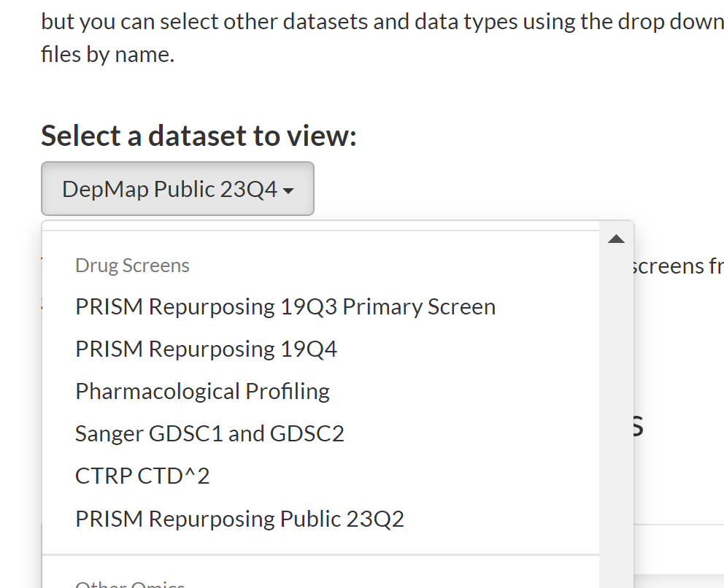Viewport: 724px width, 588px height.
Task: Choose PRISM Repurposing 19Q4 dataset
Action: point(207,349)
